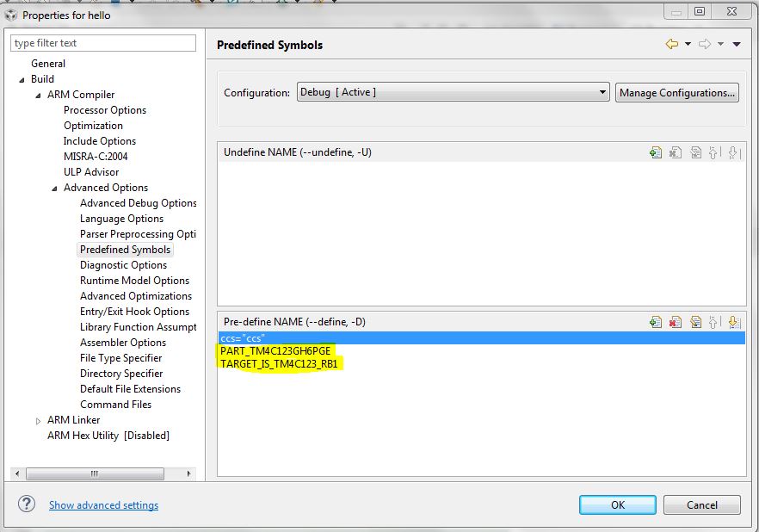Open the page view menu arrow
The height and width of the screenshot is (532, 759).
[x=737, y=44]
